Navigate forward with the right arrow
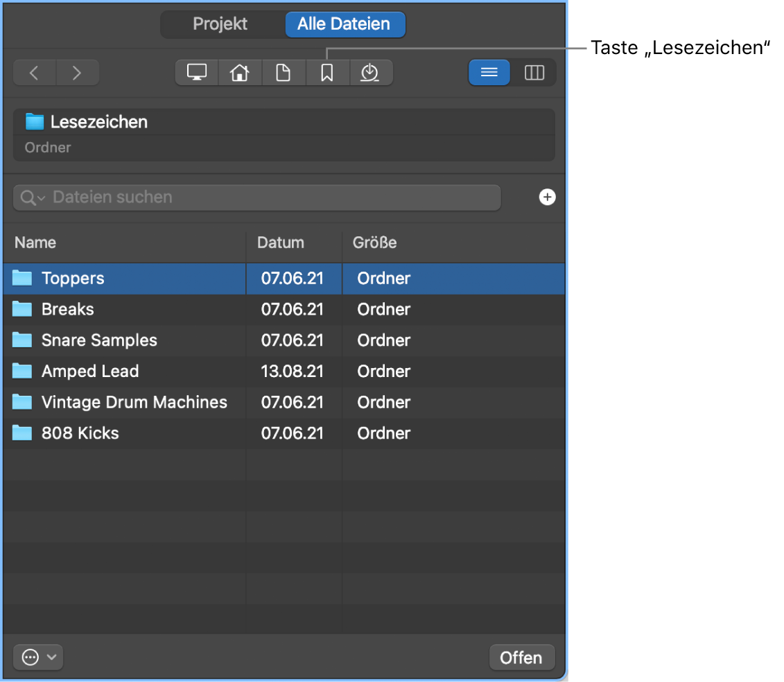The height and width of the screenshot is (682, 784). [77, 73]
